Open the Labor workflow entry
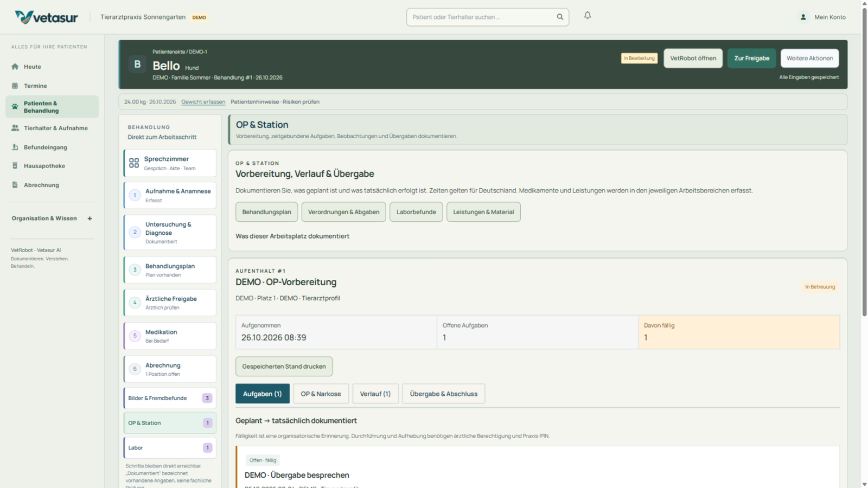The width and height of the screenshot is (868, 488). (x=170, y=448)
